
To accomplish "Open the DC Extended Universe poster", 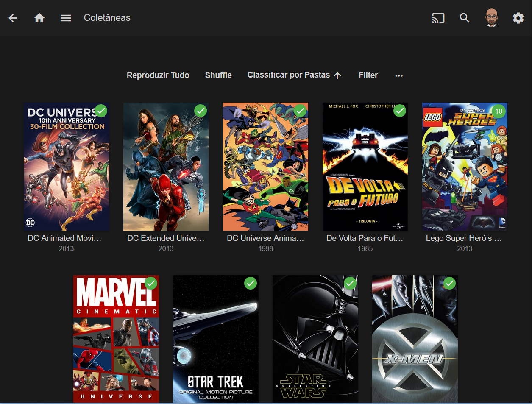I will [166, 167].
